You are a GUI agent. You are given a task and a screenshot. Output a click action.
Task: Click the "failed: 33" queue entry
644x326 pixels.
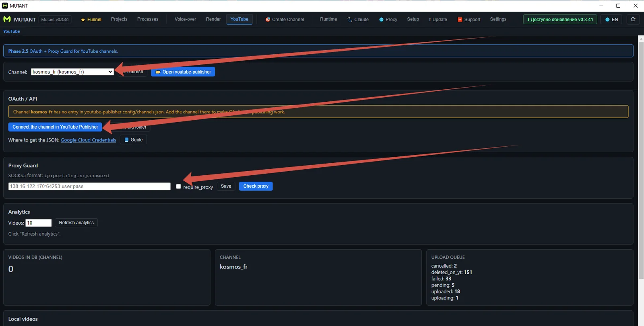coord(441,279)
